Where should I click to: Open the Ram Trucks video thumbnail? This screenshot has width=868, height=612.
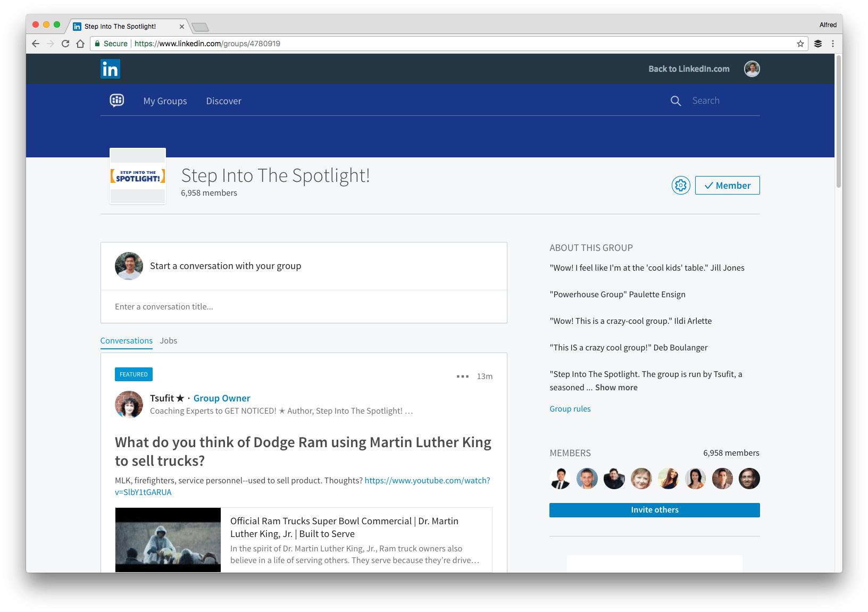click(168, 540)
